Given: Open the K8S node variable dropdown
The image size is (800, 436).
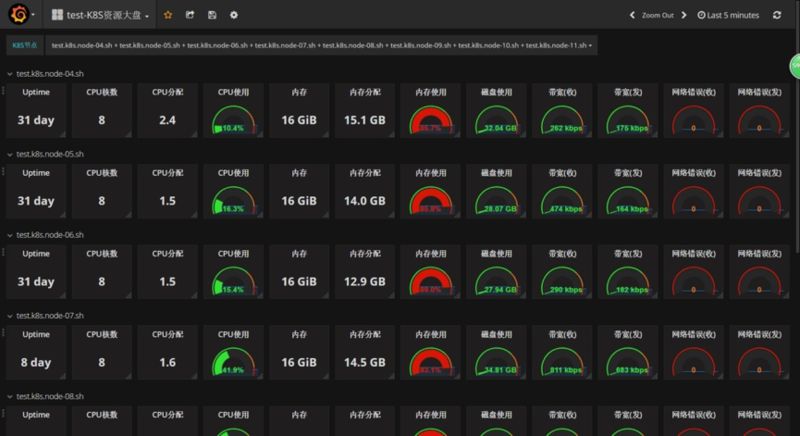Looking at the screenshot, I should click(321, 45).
